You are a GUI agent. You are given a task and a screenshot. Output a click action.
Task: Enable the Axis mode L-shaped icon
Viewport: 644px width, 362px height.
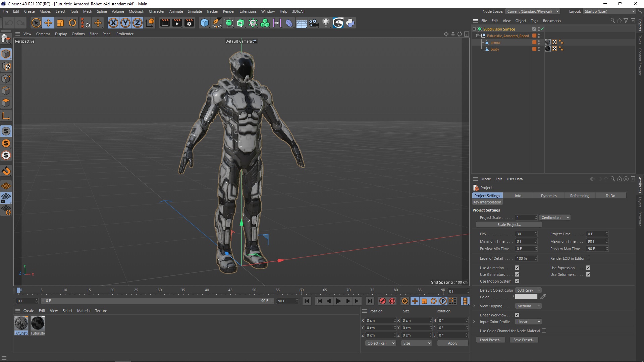pyautogui.click(x=6, y=116)
